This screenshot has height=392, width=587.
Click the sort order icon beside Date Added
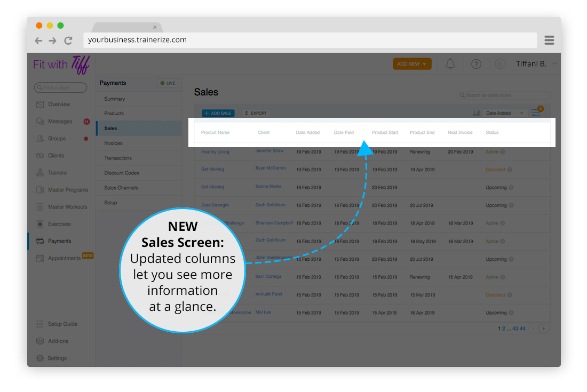[476, 113]
